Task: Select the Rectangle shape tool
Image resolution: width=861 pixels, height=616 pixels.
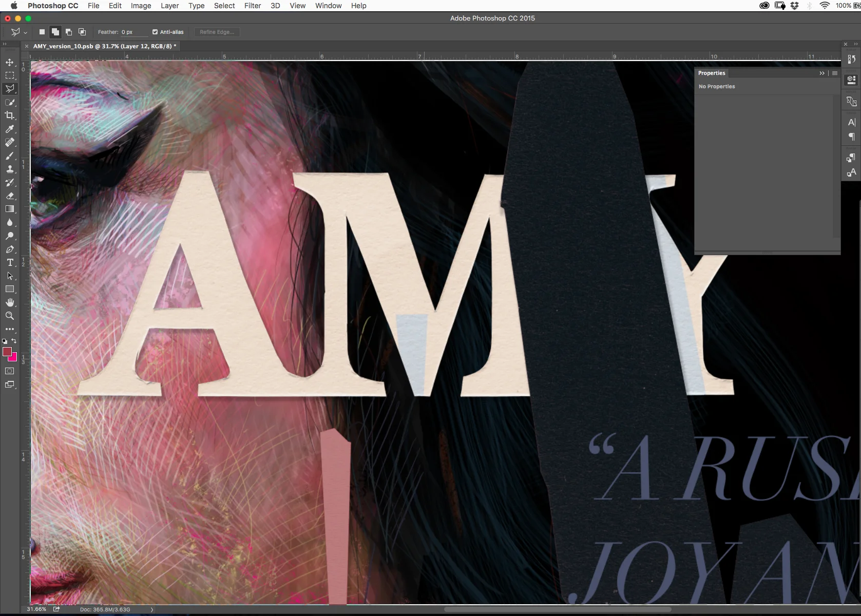Action: coord(10,289)
